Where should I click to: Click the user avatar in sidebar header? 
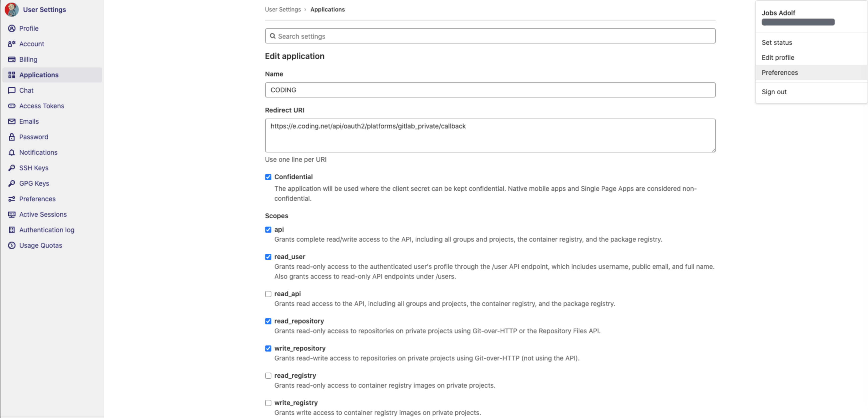point(12,9)
